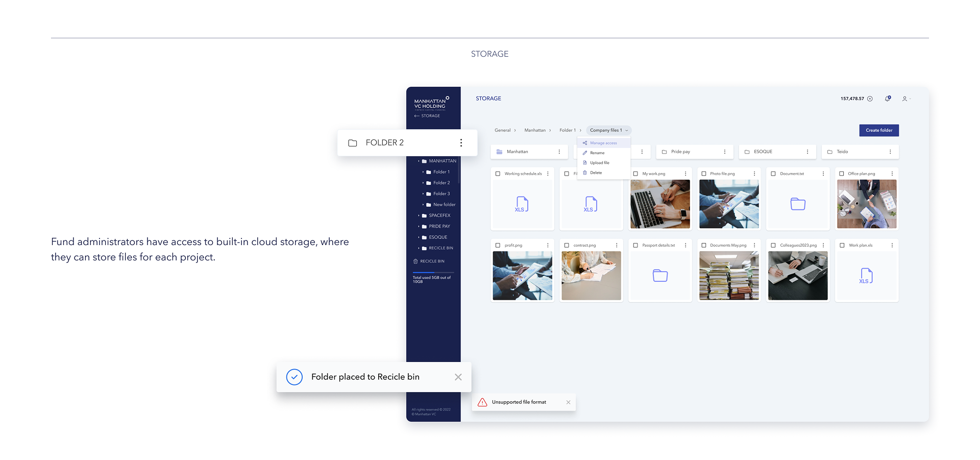Screen dimensions: 980x460
Task: Expand the MANHATTAN tree arrow in sidebar
Action: click(419, 161)
